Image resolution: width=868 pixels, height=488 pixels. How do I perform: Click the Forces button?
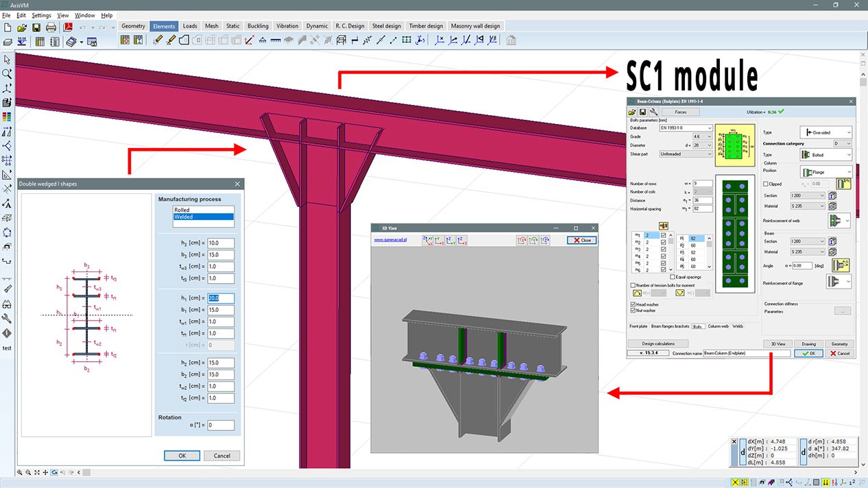tap(680, 112)
